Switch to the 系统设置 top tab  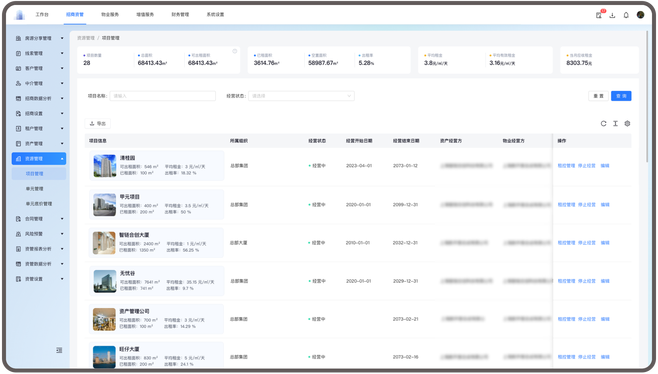coord(215,15)
